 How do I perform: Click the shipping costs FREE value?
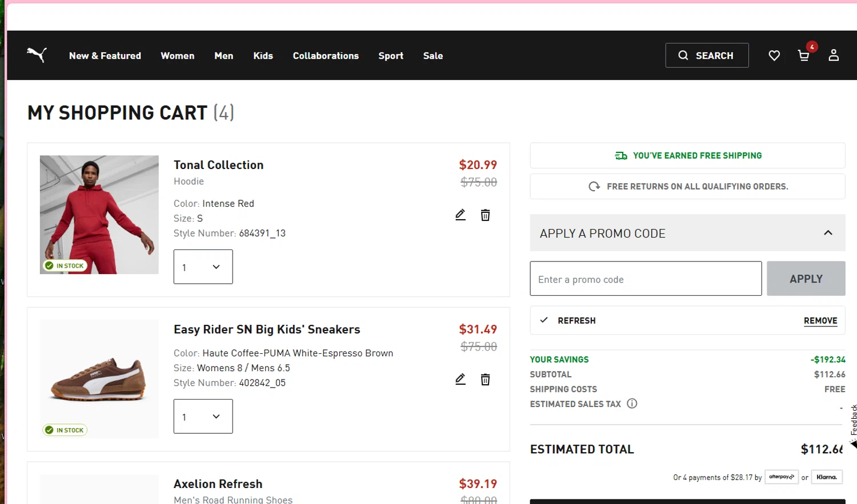[835, 389]
